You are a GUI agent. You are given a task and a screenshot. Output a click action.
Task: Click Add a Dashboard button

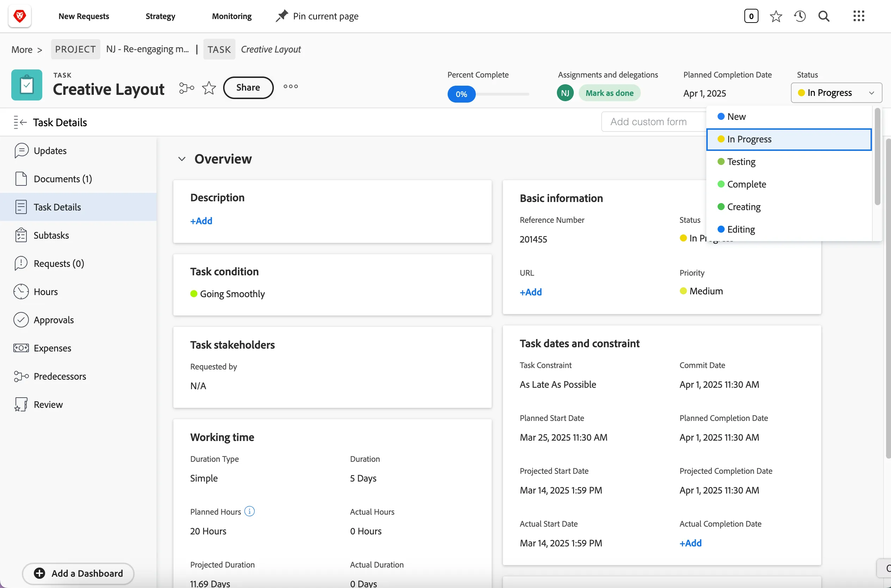coord(78,574)
